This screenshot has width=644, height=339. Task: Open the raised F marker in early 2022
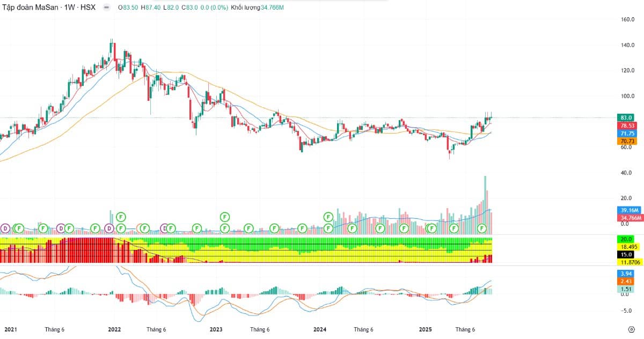[121, 217]
